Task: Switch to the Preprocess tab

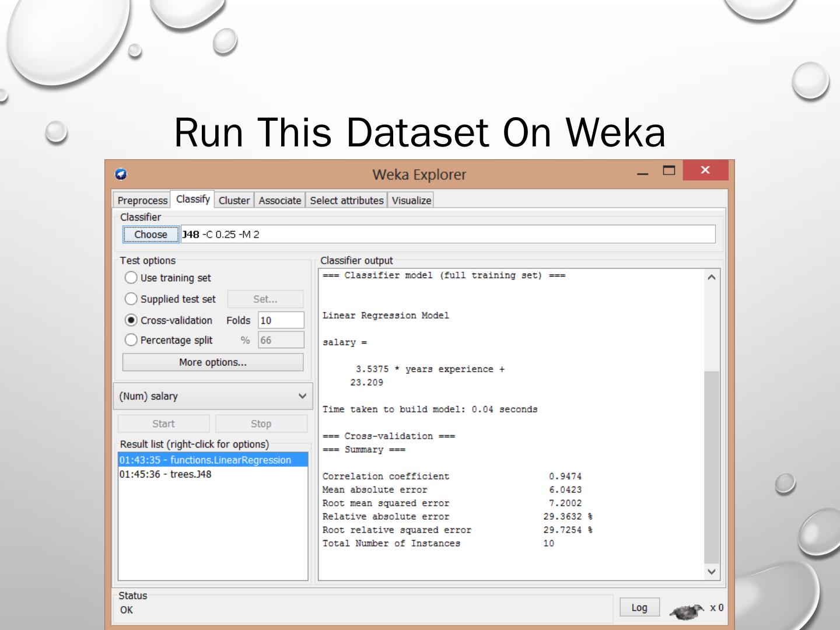Action: [x=142, y=200]
